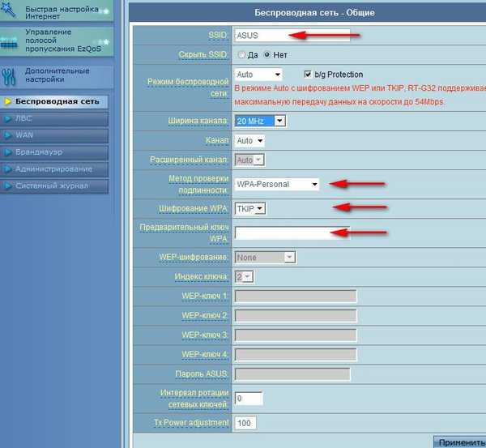This screenshot has height=448, width=486.
Task: Click the Tx Power adjustment label link
Action: tap(191, 423)
